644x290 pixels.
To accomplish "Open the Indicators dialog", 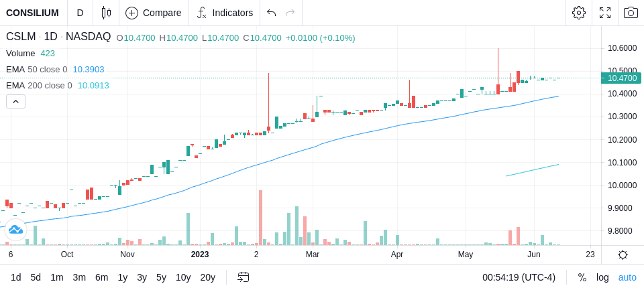I will 225,13.
